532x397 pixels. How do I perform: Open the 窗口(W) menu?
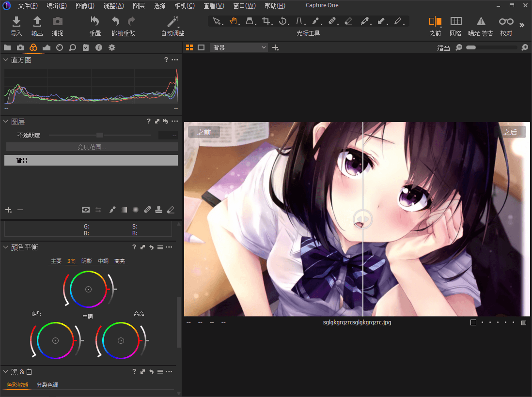pyautogui.click(x=244, y=6)
